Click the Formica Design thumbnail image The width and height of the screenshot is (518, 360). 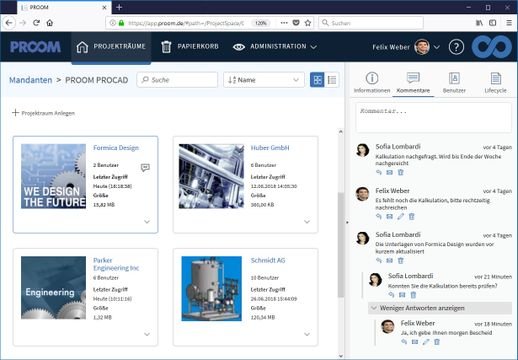click(x=53, y=176)
